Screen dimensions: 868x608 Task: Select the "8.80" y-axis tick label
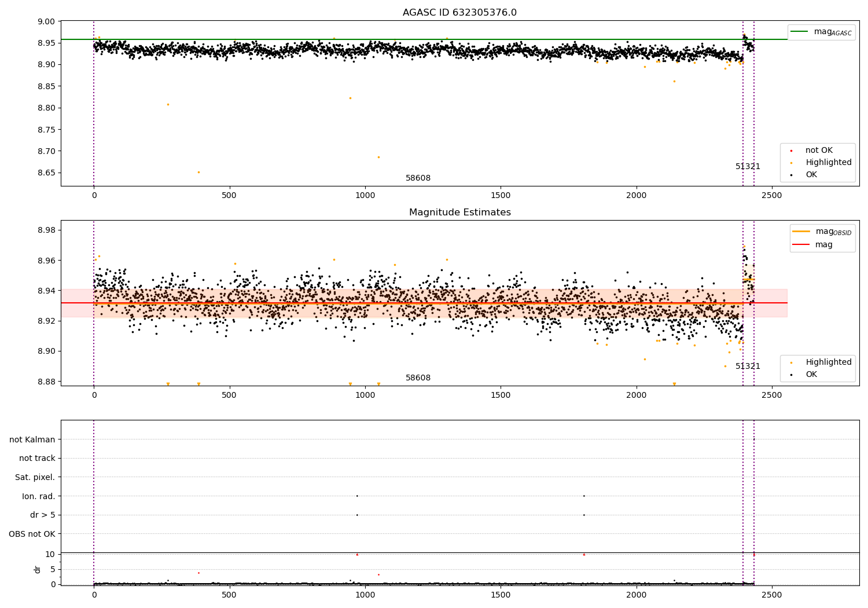click(x=46, y=108)
